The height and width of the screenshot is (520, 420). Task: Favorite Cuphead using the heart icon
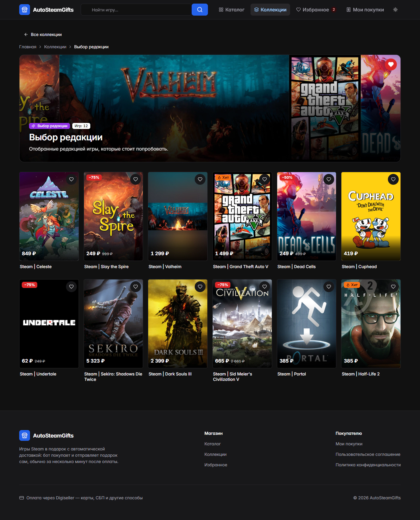pos(393,179)
